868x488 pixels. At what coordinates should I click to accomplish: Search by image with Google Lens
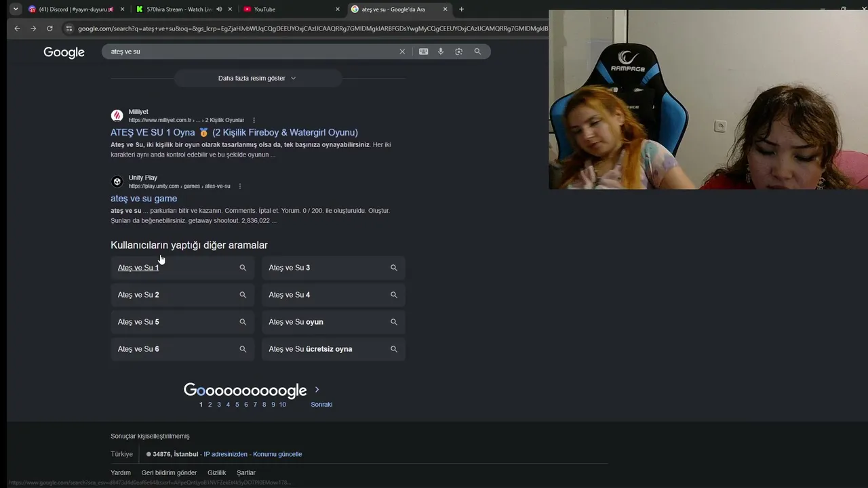point(459,52)
